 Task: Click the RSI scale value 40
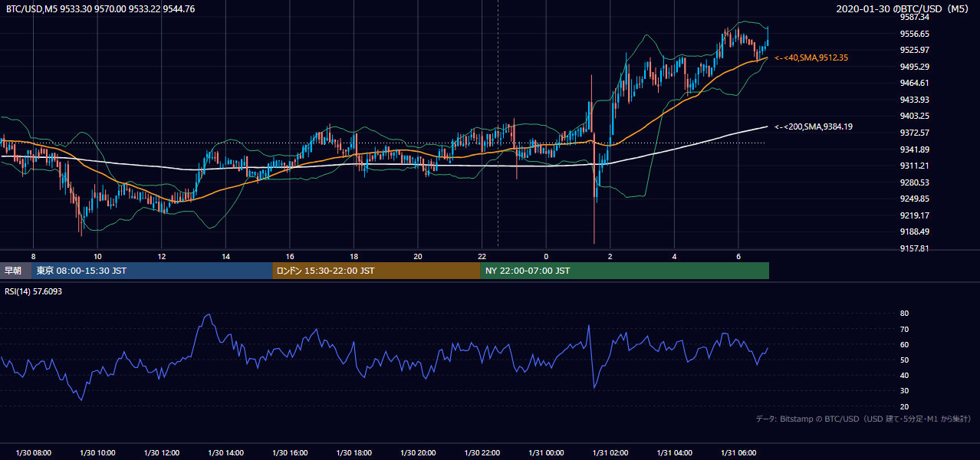904,376
